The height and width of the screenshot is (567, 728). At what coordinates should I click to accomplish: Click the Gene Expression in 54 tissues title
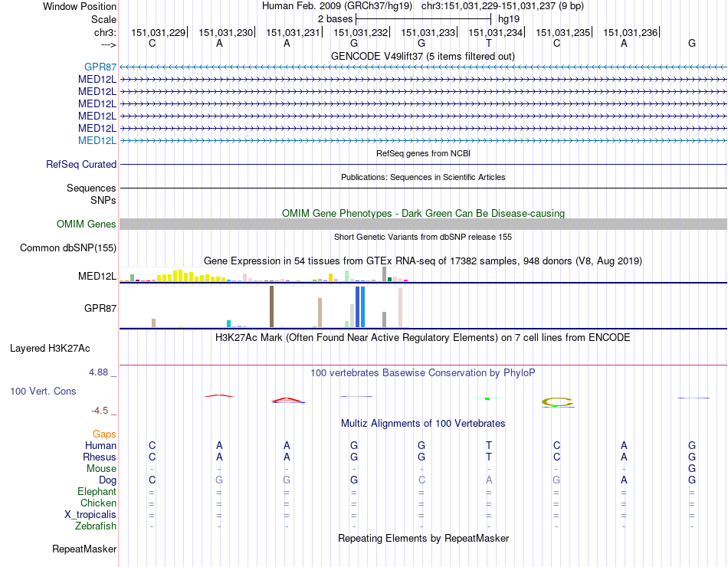[422, 261]
